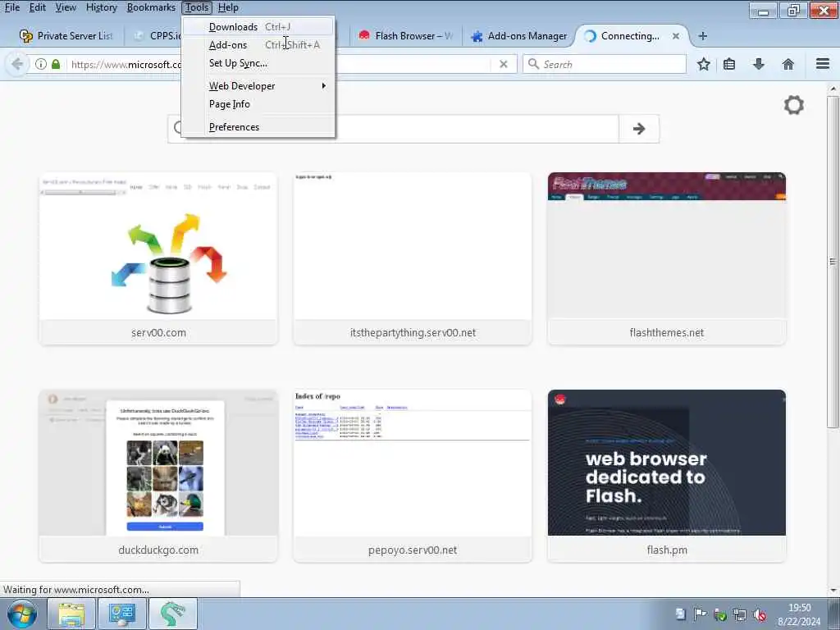The height and width of the screenshot is (630, 840).
Task: Open the Action Center flag tray icon
Action: point(700,614)
